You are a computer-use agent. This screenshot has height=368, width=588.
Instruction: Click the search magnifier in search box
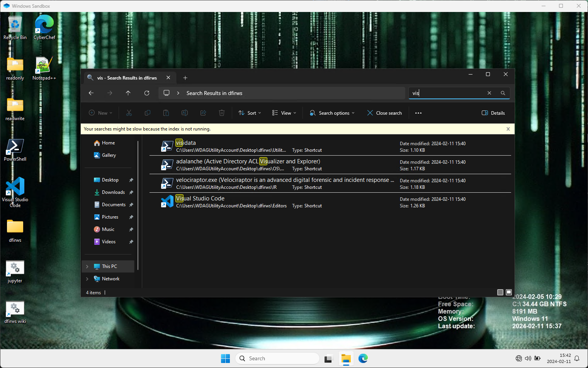(503, 93)
